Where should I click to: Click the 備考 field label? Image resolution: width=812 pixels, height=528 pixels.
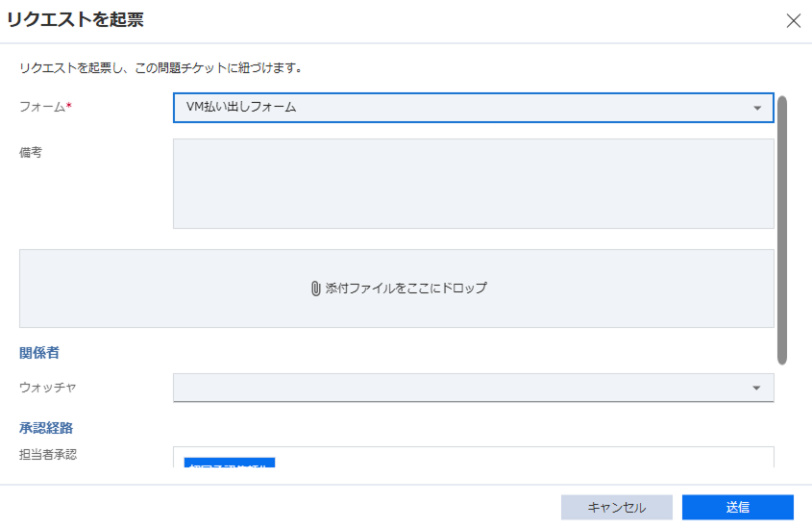pyautogui.click(x=31, y=152)
